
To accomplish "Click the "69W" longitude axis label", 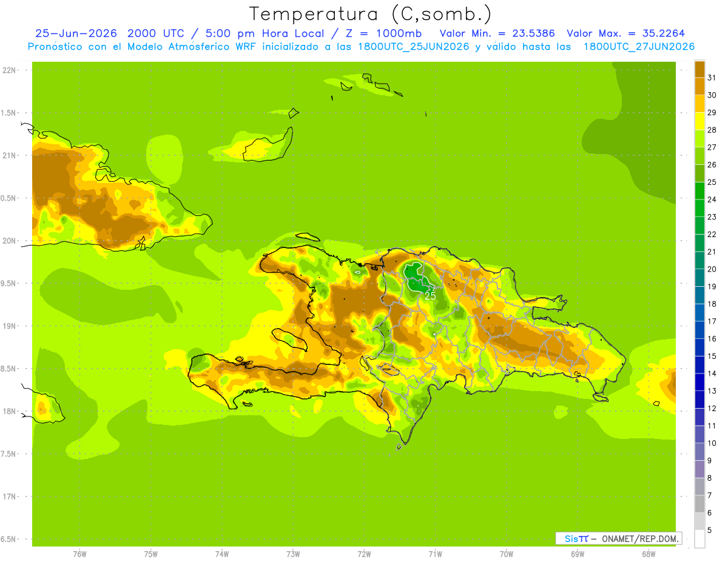I will [578, 554].
